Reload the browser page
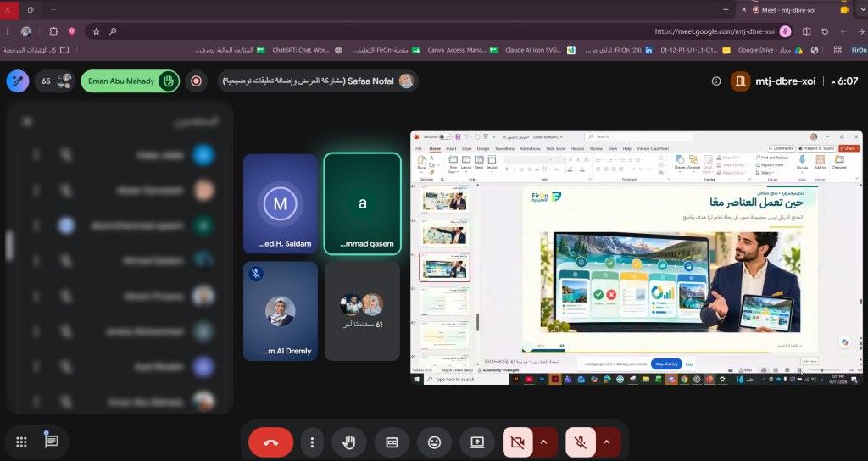868x461 pixels. (825, 31)
